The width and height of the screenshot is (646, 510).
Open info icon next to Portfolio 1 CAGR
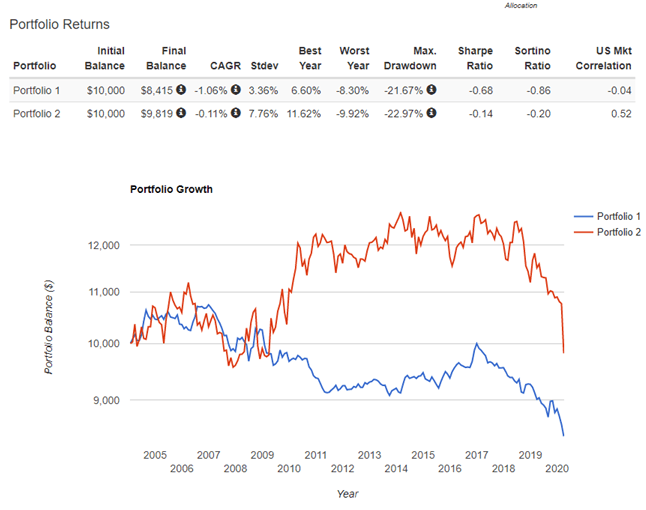pos(234,90)
